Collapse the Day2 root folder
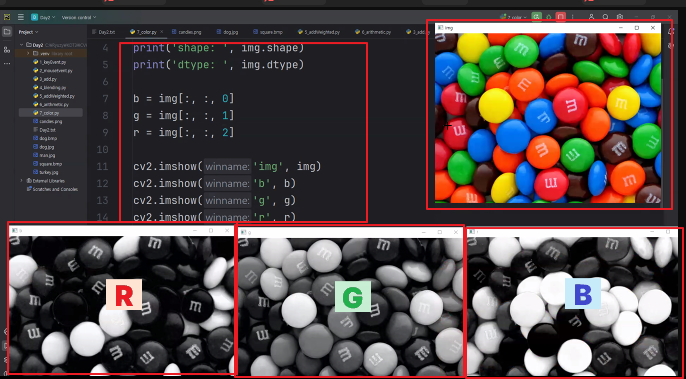This screenshot has height=379, width=686. 21,45
